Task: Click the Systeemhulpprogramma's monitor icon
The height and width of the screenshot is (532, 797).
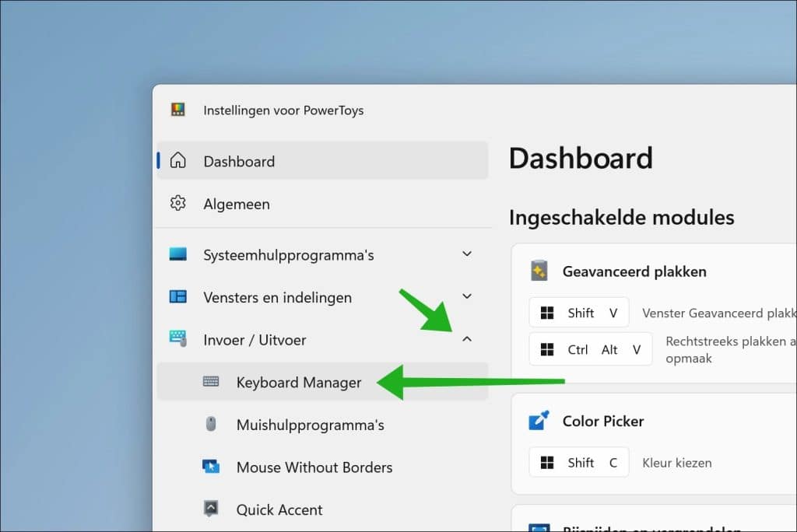Action: 178,254
